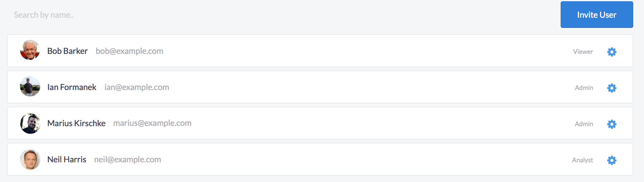Click the Analyst role label for Neil
Image resolution: width=644 pixels, height=182 pixels.
click(x=582, y=160)
